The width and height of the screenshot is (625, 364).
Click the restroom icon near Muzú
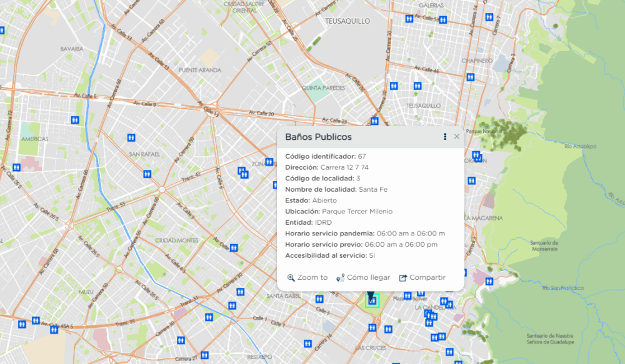pos(54,330)
